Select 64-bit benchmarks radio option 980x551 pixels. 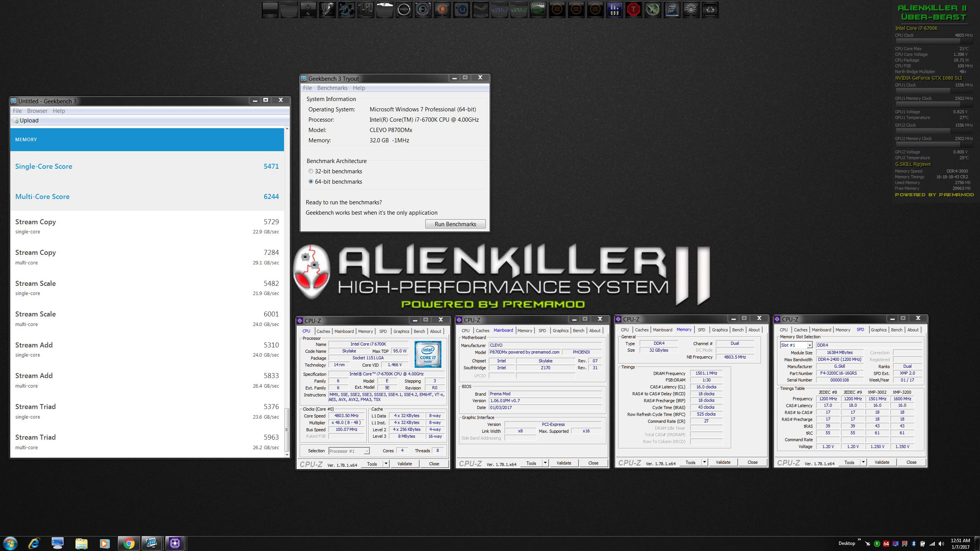(311, 181)
